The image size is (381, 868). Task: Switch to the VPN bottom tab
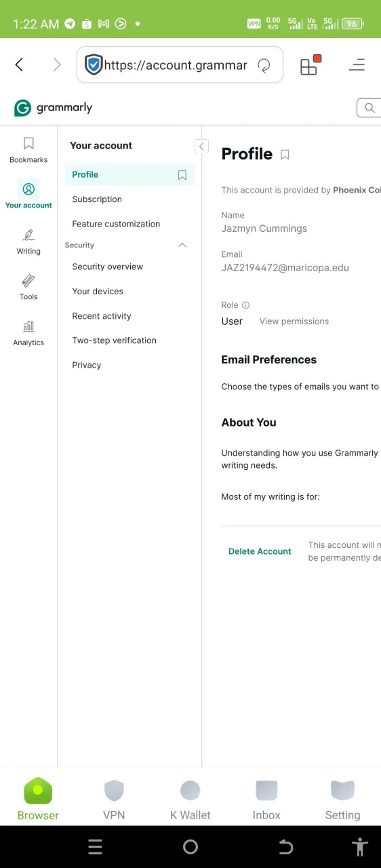(x=114, y=799)
